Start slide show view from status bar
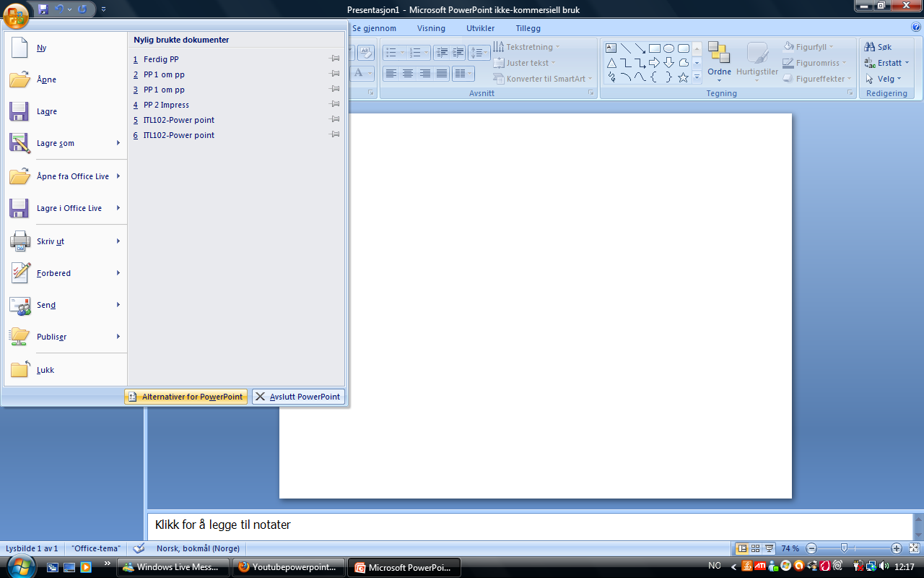 770,548
